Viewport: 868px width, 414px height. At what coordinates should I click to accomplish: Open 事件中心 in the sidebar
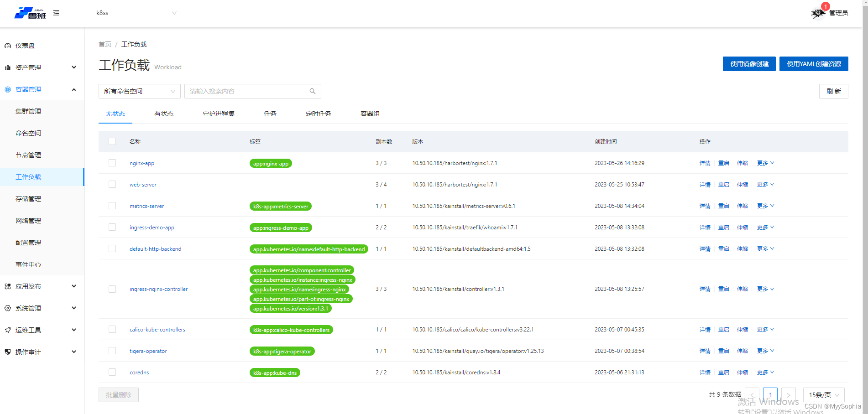[28, 264]
